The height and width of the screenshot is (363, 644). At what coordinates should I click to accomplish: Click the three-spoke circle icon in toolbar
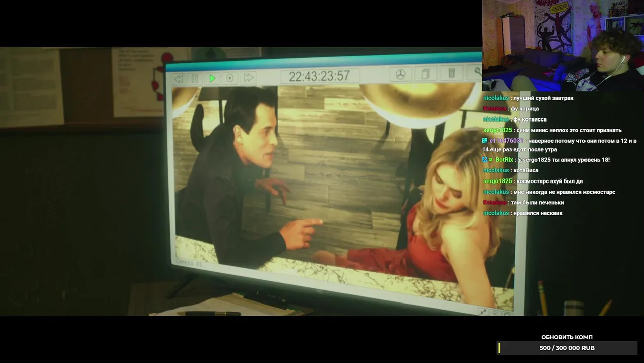(x=400, y=74)
